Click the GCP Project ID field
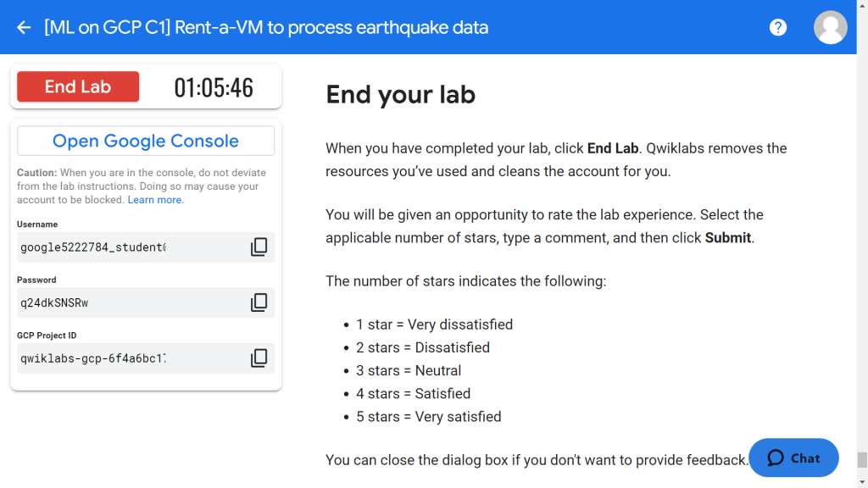 tap(127, 358)
